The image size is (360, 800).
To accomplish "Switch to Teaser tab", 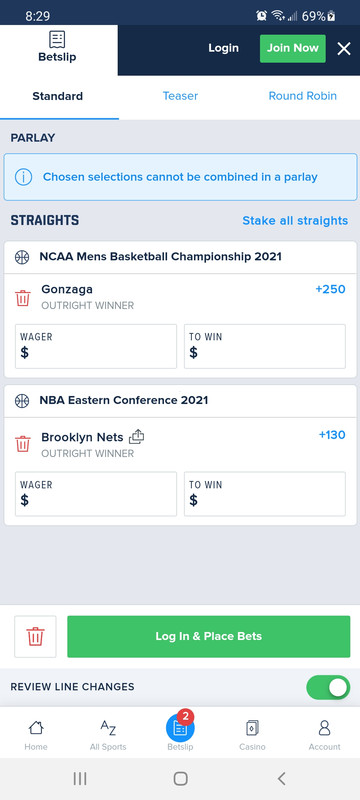I will (180, 96).
